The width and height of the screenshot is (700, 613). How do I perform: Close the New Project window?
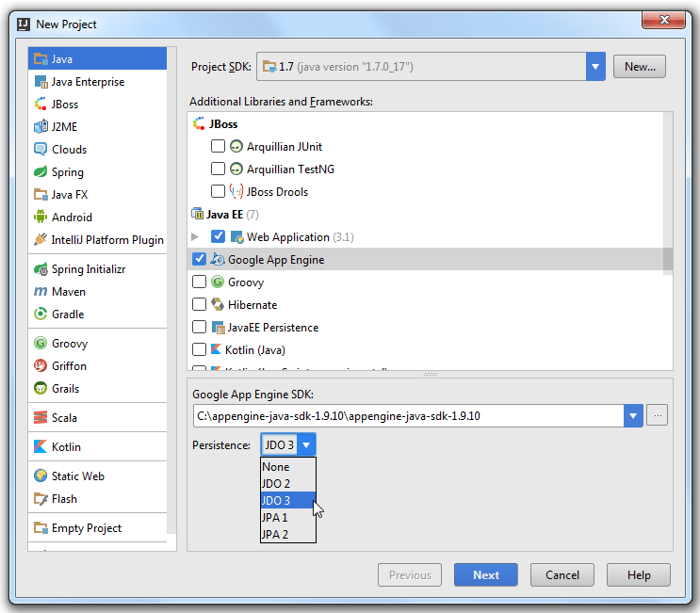pos(664,20)
